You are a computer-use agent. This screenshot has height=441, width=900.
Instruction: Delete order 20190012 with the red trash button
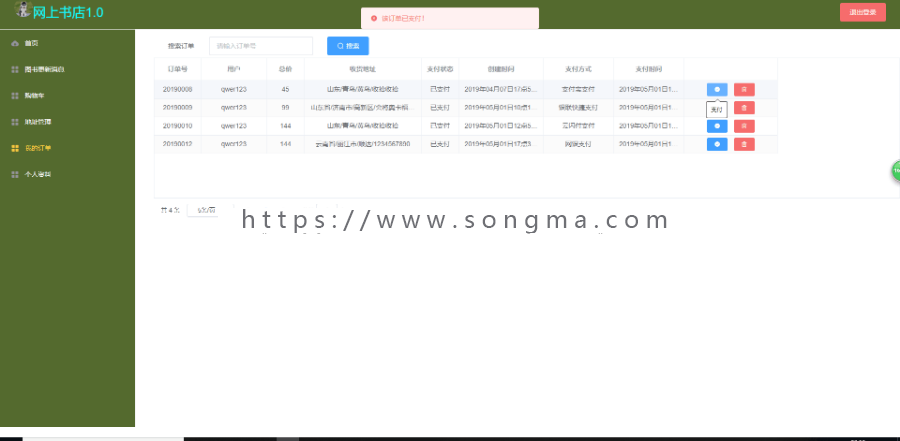click(x=744, y=144)
